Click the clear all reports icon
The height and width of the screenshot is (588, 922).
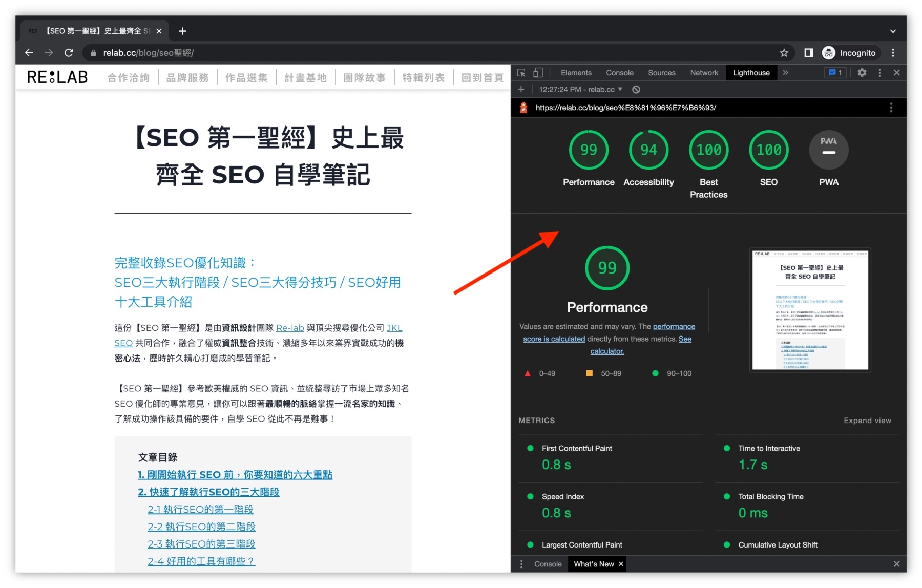click(636, 89)
